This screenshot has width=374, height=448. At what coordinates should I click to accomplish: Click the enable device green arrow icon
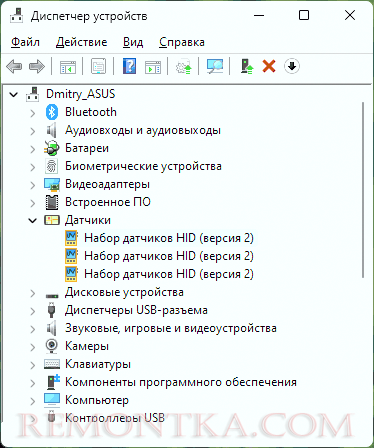click(247, 66)
